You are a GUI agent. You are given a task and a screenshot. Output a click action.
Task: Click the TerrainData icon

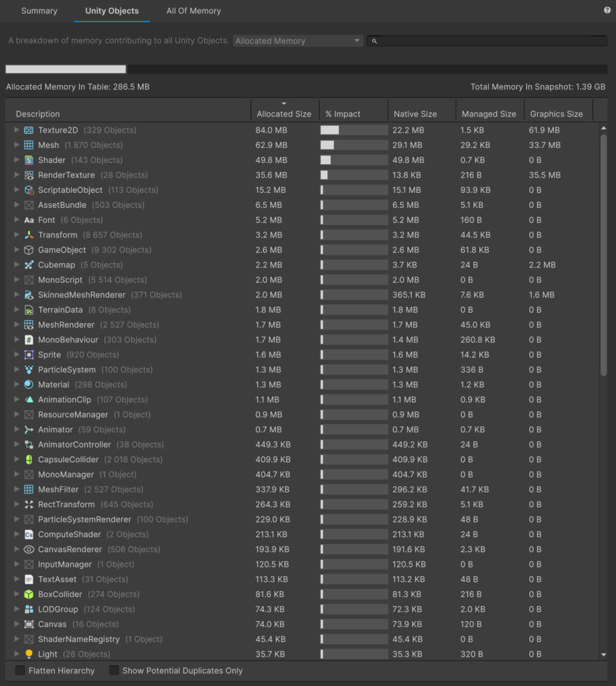[x=29, y=310]
